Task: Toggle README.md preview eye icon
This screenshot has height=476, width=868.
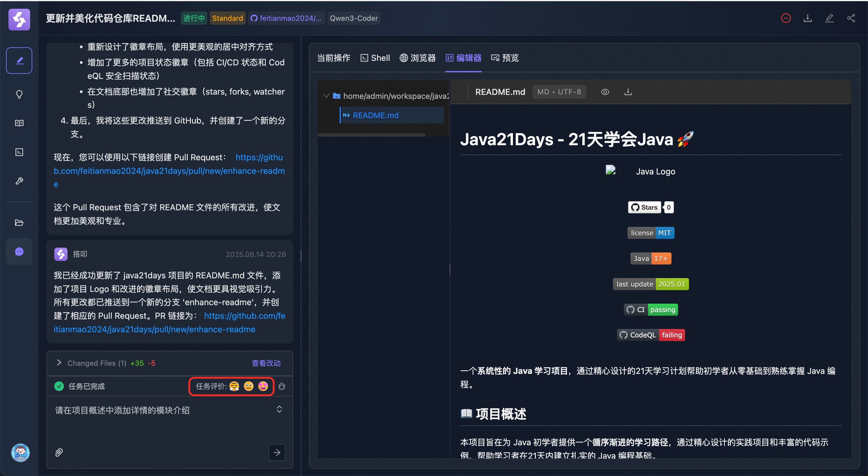Action: pyautogui.click(x=605, y=92)
